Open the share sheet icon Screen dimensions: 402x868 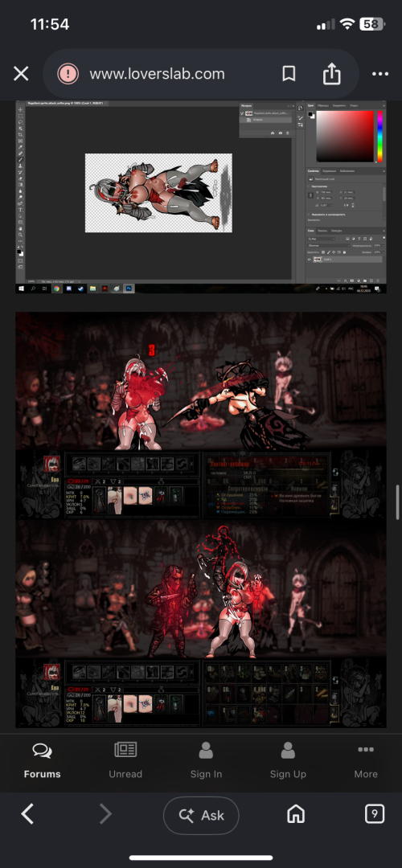(x=331, y=73)
